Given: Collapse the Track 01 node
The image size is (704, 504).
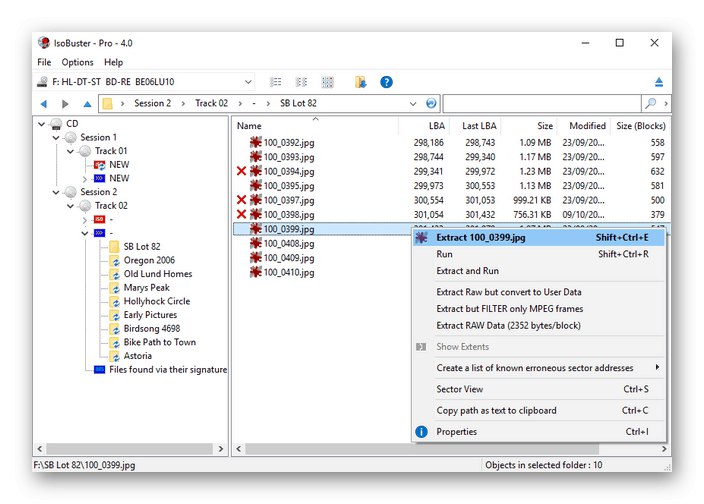Looking at the screenshot, I should click(x=70, y=151).
